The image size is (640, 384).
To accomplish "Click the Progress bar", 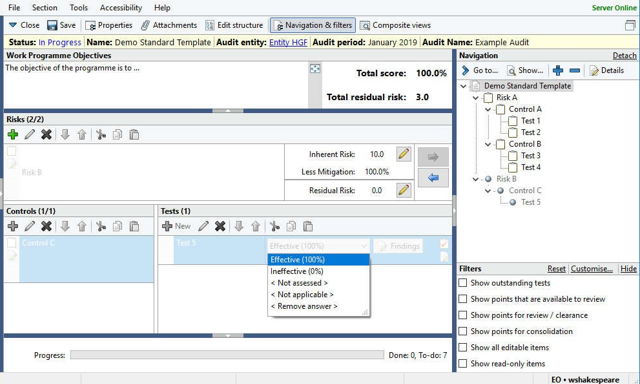I will pos(227,355).
